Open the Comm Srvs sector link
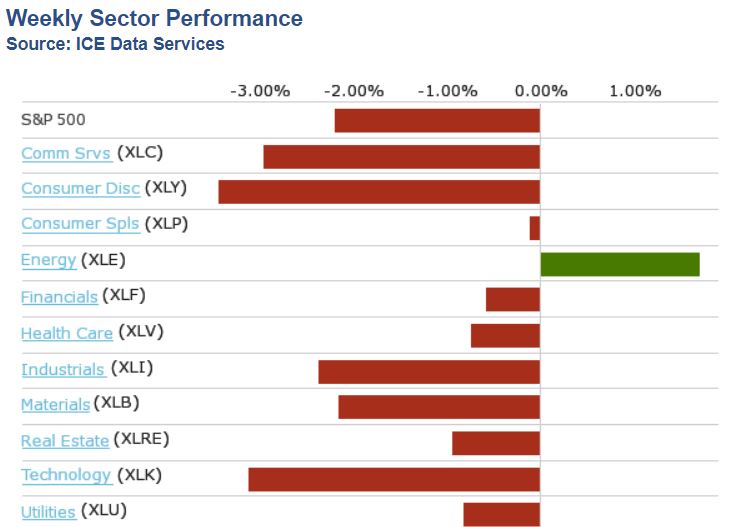Screen dimensions: 732x527 (66, 153)
